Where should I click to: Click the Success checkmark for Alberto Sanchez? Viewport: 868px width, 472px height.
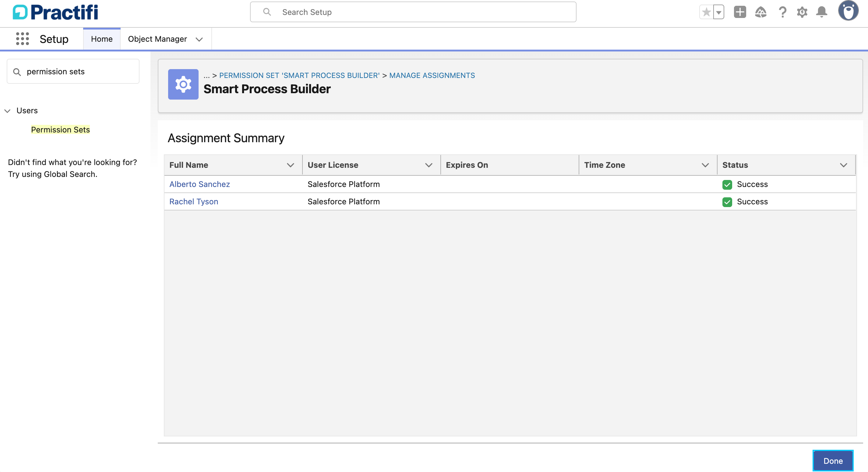coord(727,185)
